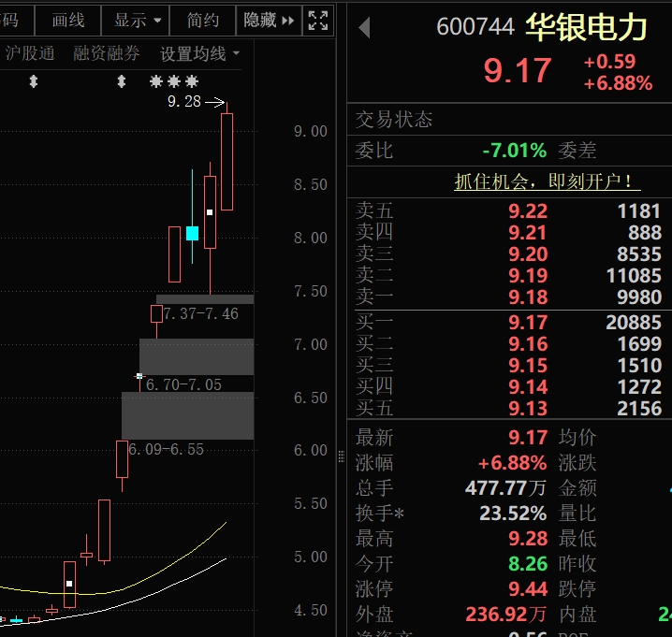Click the 外盘 value 236.92万

[505, 615]
